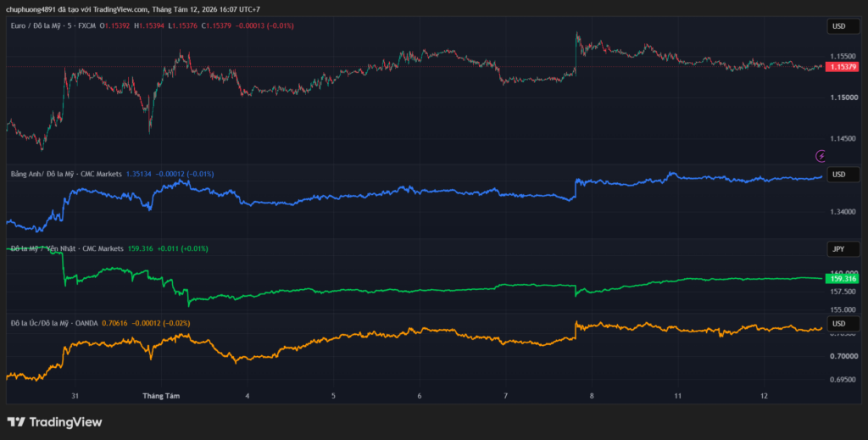868x440 pixels.
Task: Click the Bảng Anh value 1.35134
Action: tap(138, 175)
